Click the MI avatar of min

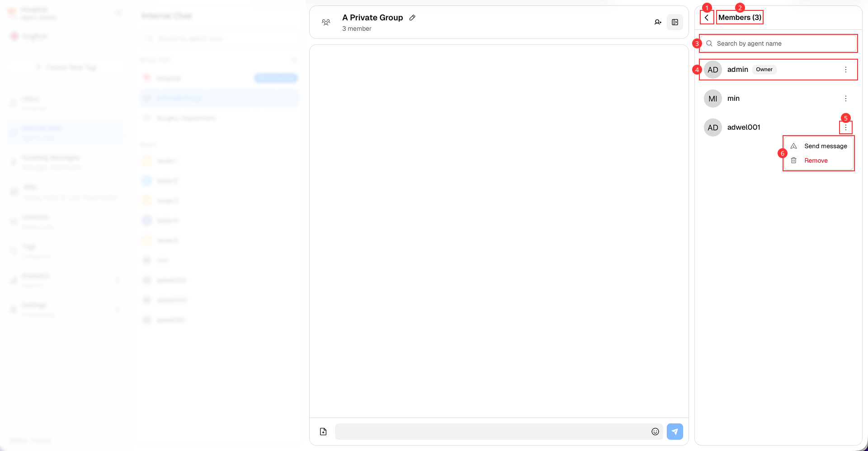point(713,99)
